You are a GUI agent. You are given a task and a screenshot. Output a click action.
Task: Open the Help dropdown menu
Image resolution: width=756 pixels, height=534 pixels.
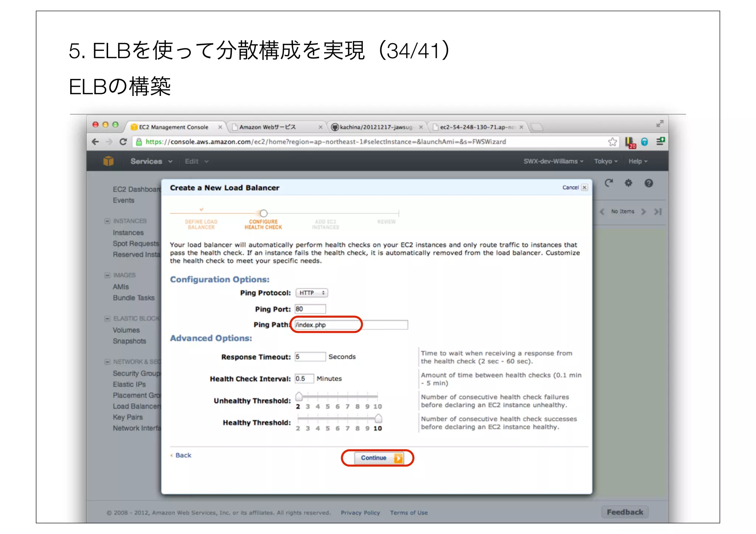638,161
